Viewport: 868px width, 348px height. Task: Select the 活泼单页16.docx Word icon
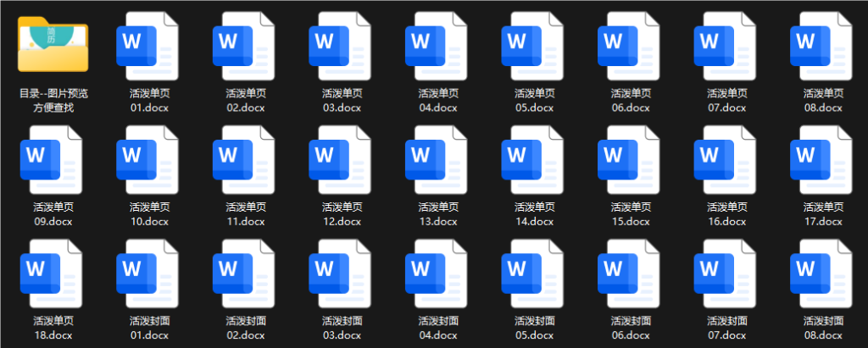coord(726,160)
